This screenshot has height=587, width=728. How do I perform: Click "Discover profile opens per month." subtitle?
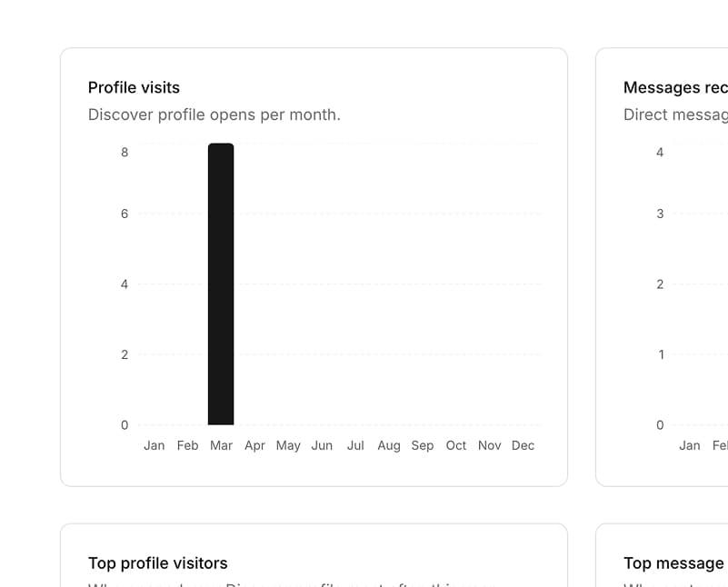(214, 114)
